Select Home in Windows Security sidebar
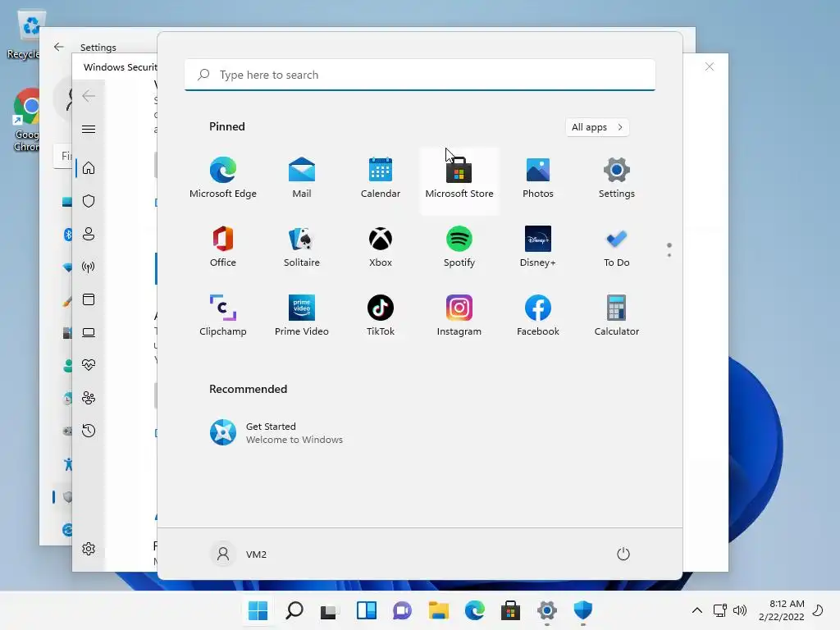This screenshot has width=840, height=630. point(89,168)
